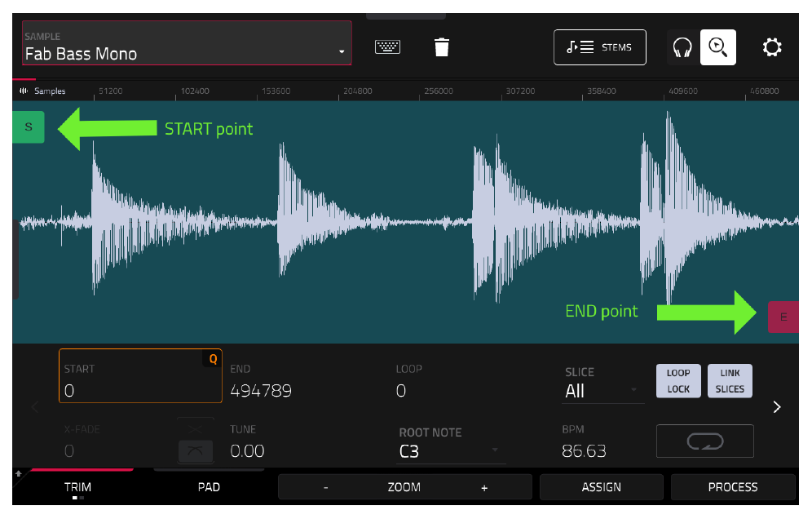Click the Q icon on START field
Viewport: 812px width, 519px height.
coord(213,359)
